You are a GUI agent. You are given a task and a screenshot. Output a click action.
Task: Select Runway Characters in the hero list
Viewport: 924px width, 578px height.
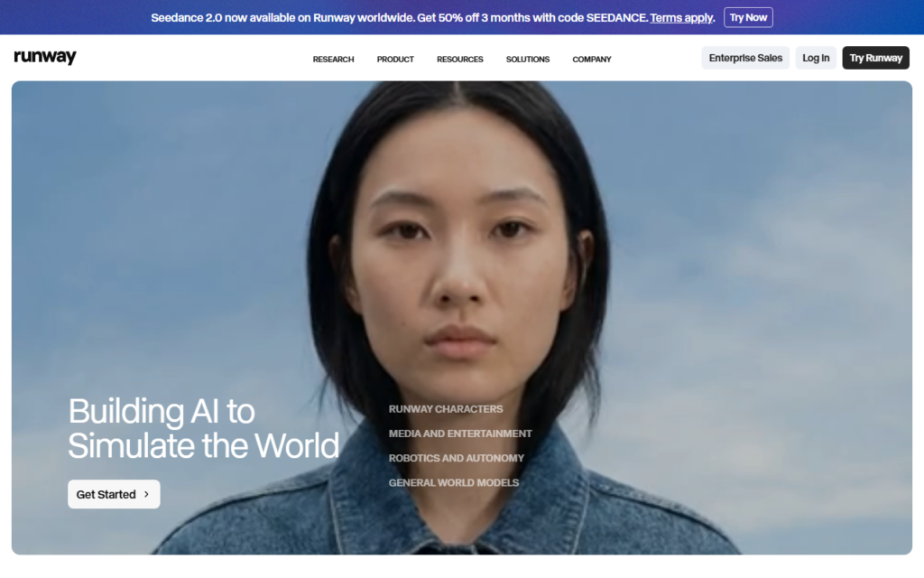[x=446, y=409]
